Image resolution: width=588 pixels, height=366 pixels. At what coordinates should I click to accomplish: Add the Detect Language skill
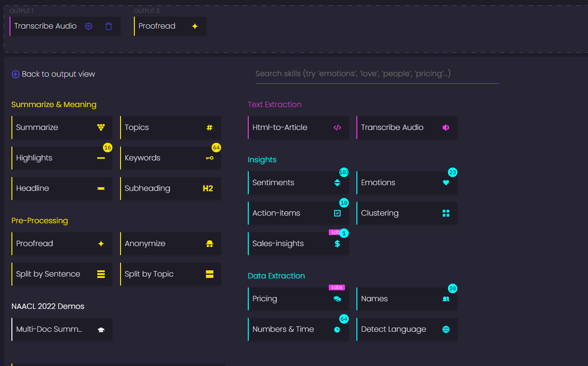(x=407, y=329)
